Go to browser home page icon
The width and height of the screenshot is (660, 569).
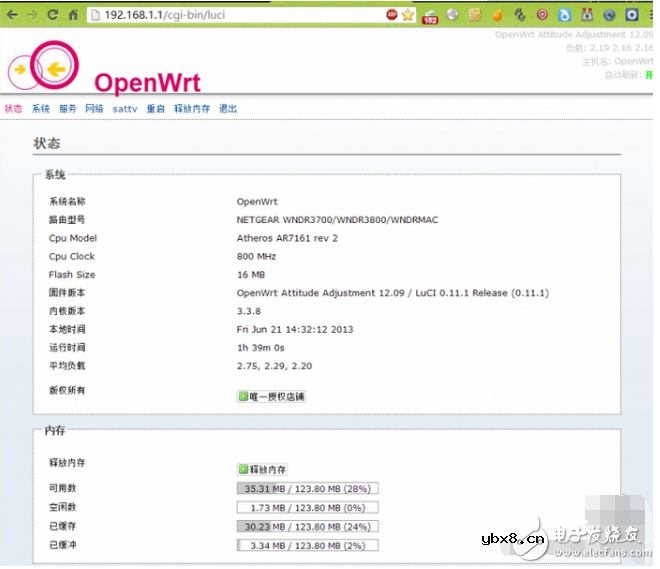pos(73,16)
